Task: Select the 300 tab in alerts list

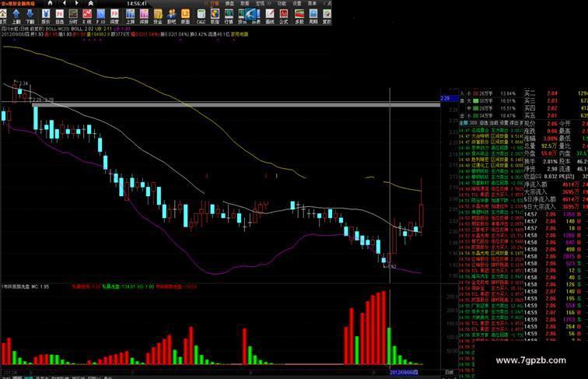Action: (x=473, y=123)
